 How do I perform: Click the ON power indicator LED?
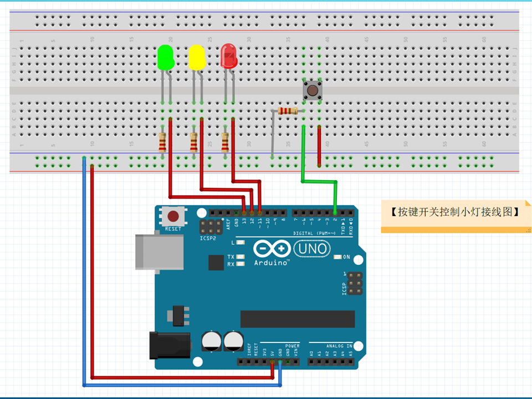click(x=337, y=257)
